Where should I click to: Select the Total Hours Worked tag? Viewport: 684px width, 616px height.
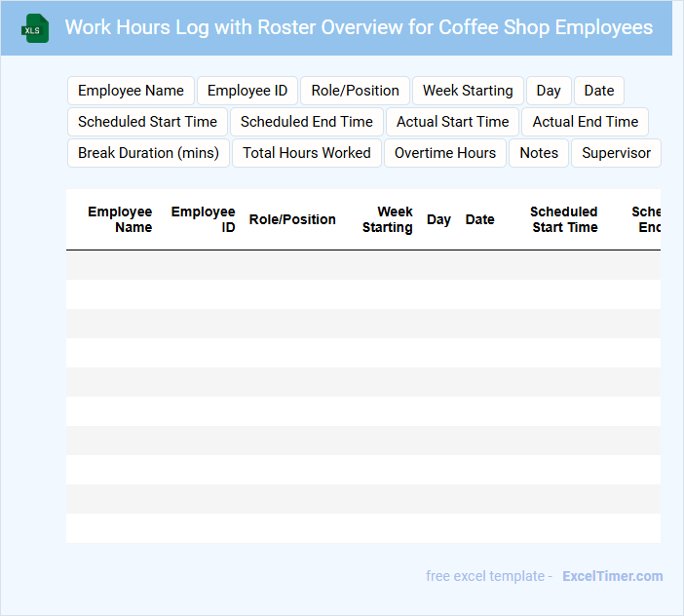tap(307, 153)
